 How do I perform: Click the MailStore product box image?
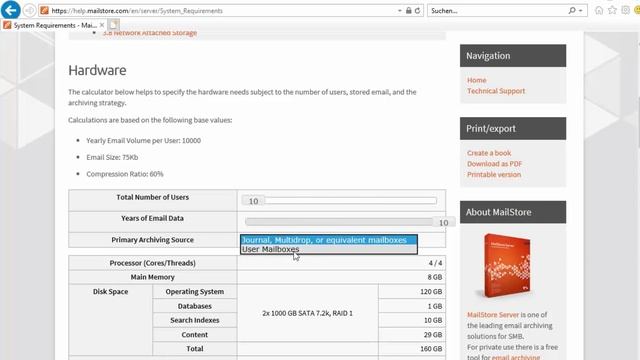[x=507, y=266]
